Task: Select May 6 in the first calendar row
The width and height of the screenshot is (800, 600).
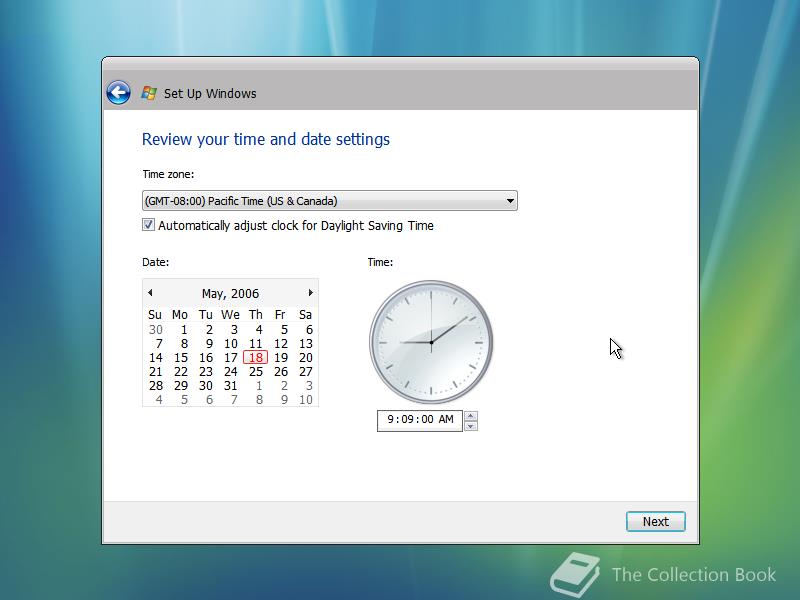Action: click(x=309, y=330)
